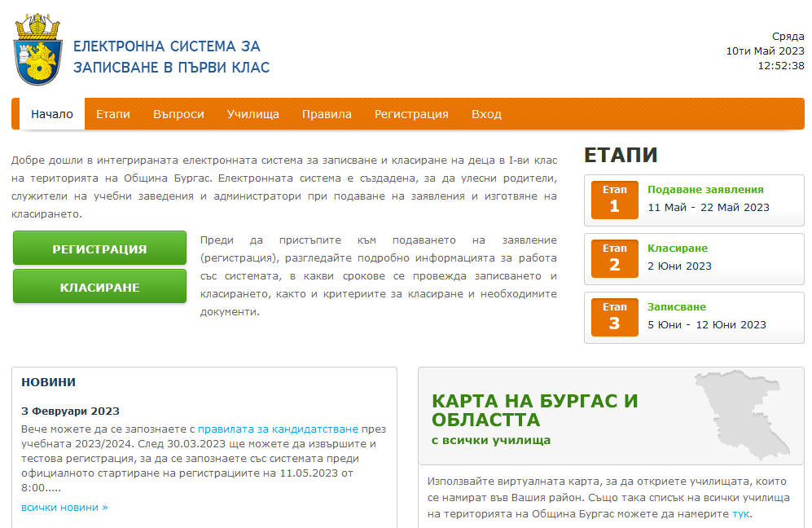The width and height of the screenshot is (812, 528).
Task: Open the Класиране stage link
Action: 678,249
